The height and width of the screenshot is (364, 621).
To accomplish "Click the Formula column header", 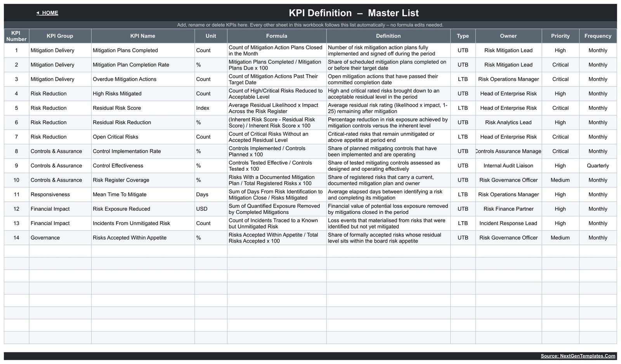I will click(x=277, y=36).
